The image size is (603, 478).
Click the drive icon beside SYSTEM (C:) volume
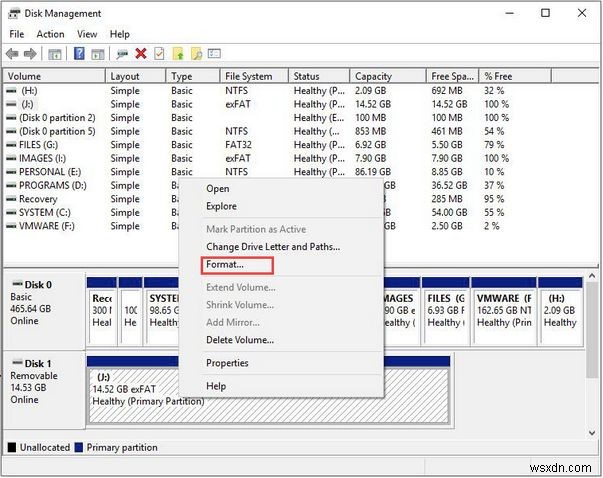point(12,213)
